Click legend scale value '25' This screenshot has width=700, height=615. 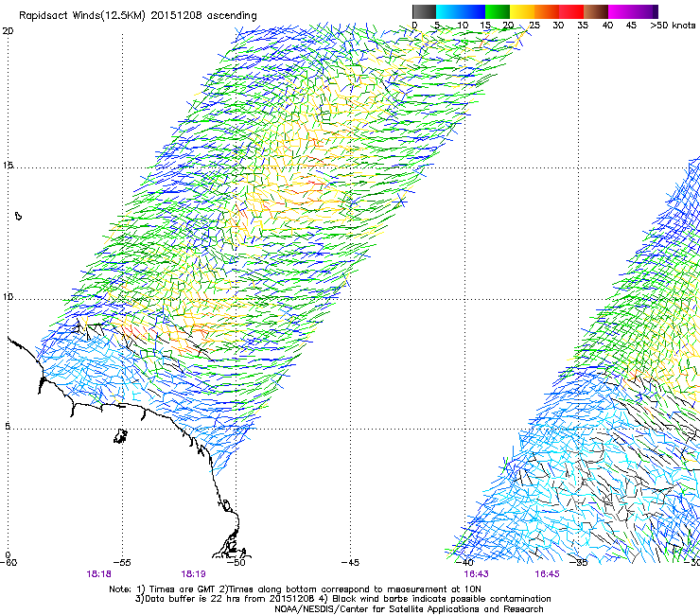tap(534, 26)
